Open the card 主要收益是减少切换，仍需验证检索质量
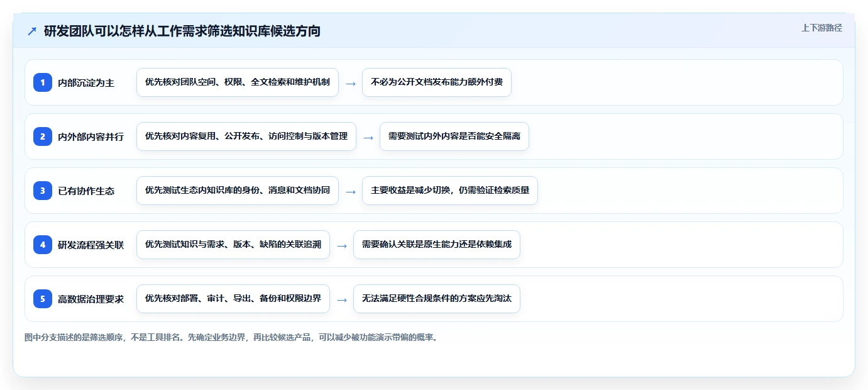Screen dimensions: 868x390 click(x=450, y=191)
